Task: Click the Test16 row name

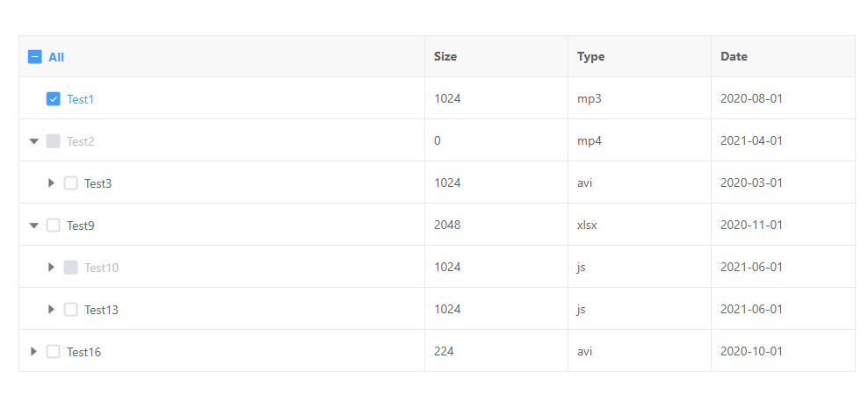Action: pyautogui.click(x=83, y=352)
